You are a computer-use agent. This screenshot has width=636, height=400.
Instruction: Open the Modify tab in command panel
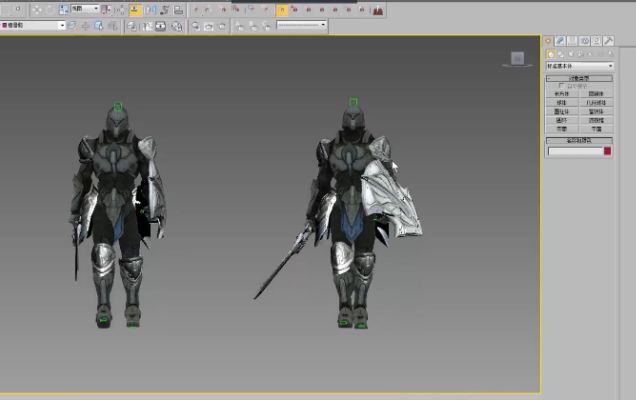(560, 41)
